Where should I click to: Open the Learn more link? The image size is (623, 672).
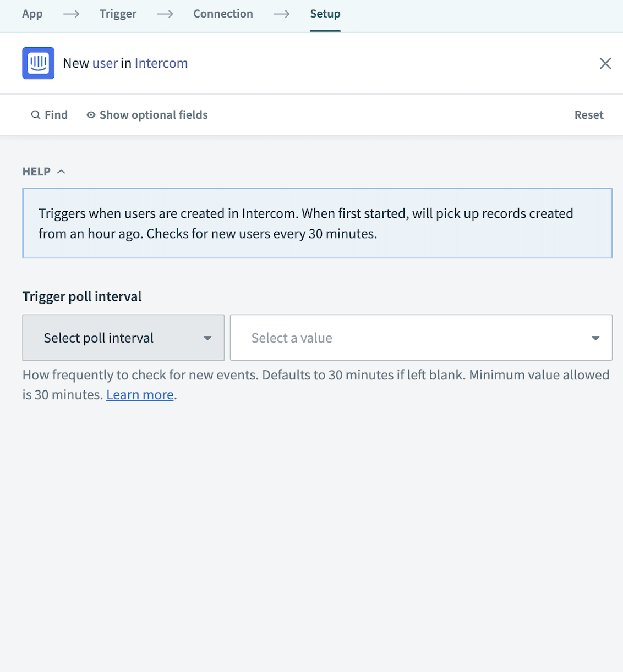140,395
